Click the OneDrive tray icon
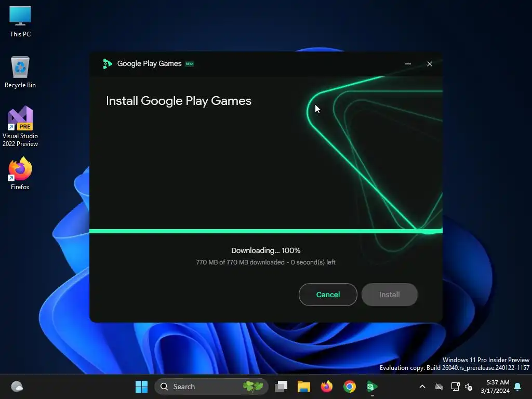 click(x=439, y=387)
